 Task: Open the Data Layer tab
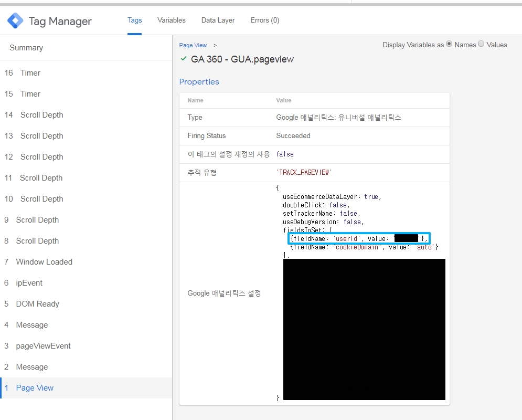tap(218, 20)
